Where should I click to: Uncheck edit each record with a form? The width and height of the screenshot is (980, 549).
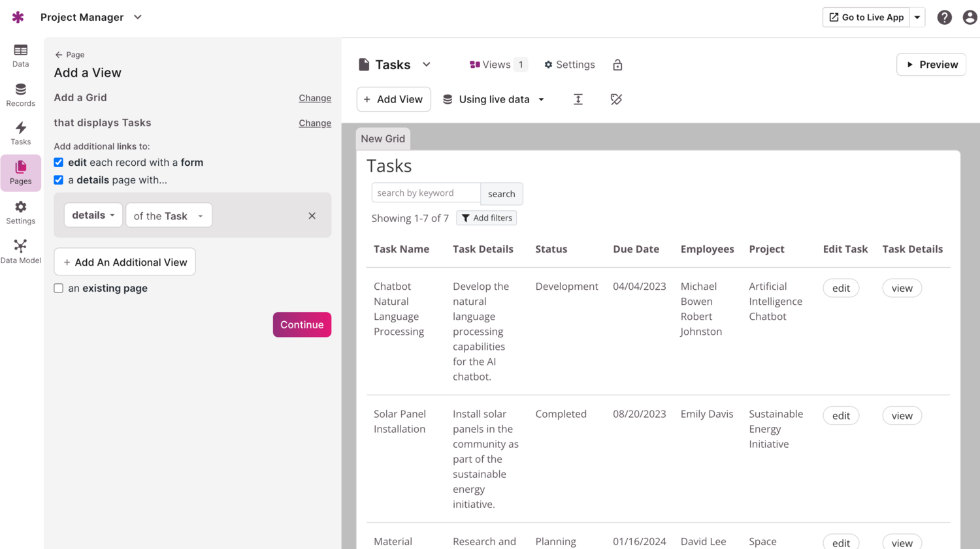59,163
